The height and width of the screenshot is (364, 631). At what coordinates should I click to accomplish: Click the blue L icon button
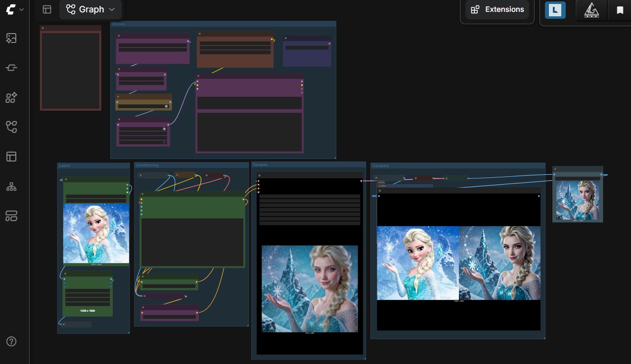pos(555,10)
